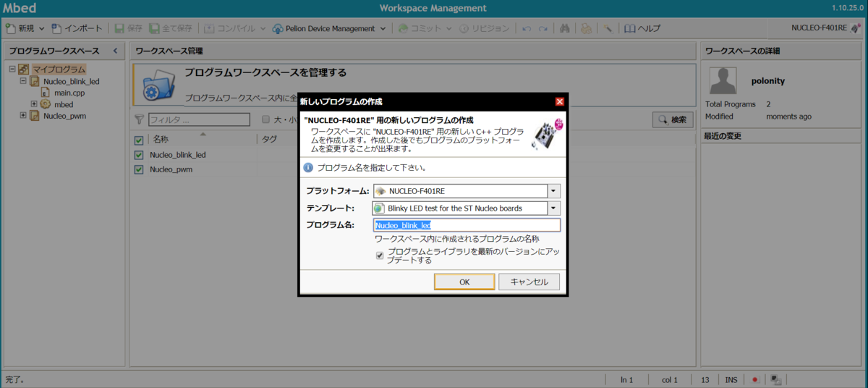The image size is (868, 388).
Task: Toggle the select-all checkbox in the 名称 header
Action: click(139, 140)
